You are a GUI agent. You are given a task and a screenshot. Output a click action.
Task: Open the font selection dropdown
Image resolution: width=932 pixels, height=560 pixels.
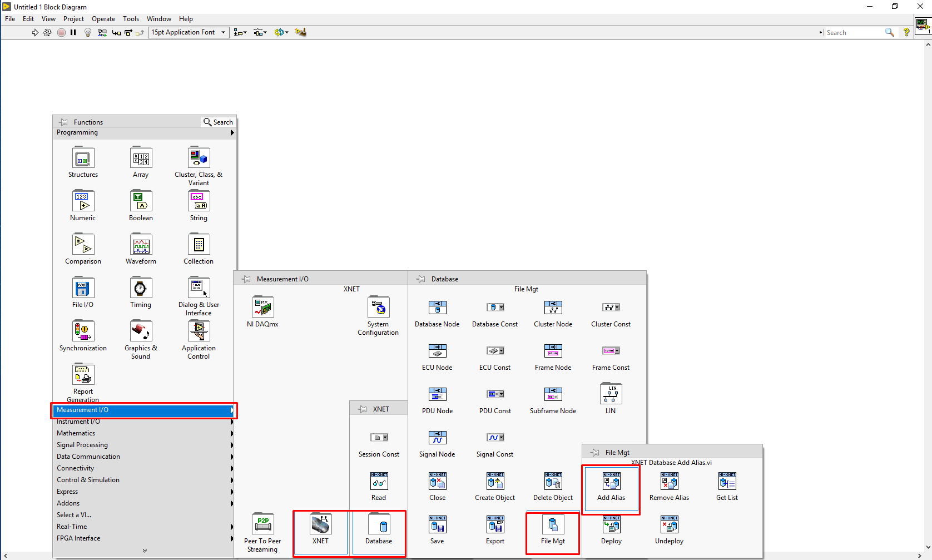coord(189,32)
